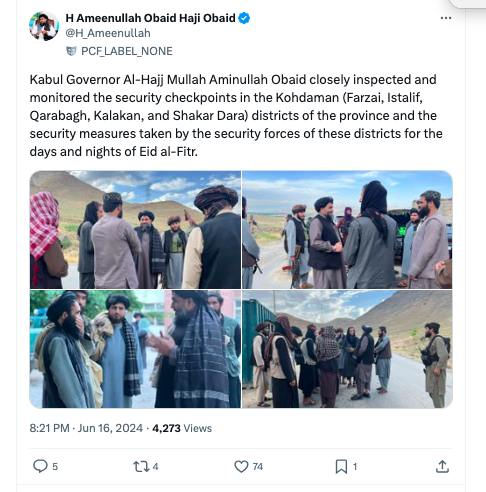Open bottom-right photo of group on road
486x492 pixels.
[347, 349]
